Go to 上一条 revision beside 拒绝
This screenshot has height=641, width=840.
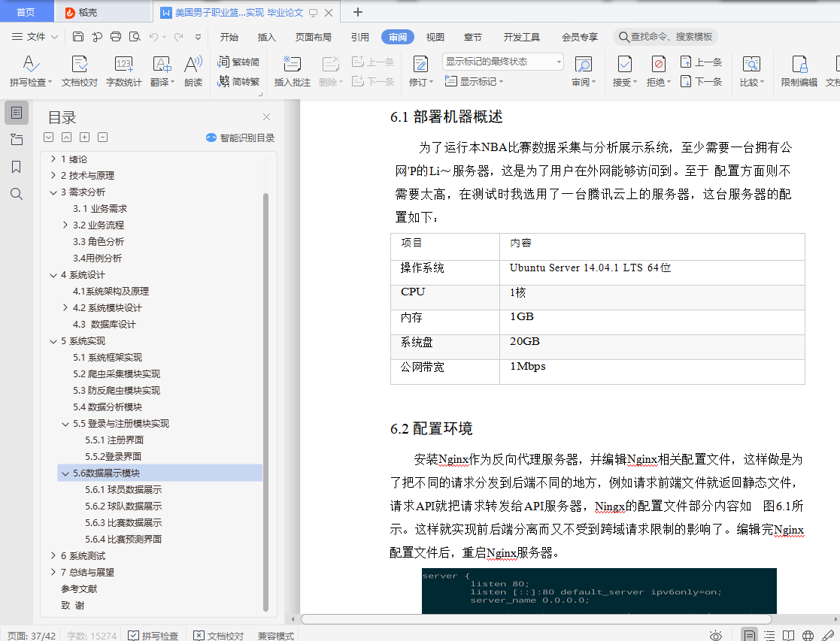701,62
